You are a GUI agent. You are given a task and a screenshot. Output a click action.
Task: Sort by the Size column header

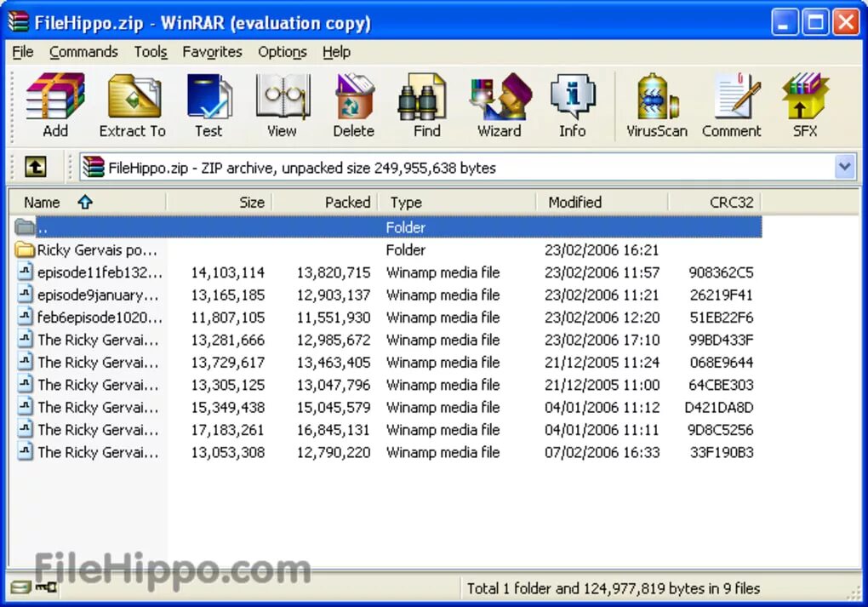pyautogui.click(x=219, y=202)
